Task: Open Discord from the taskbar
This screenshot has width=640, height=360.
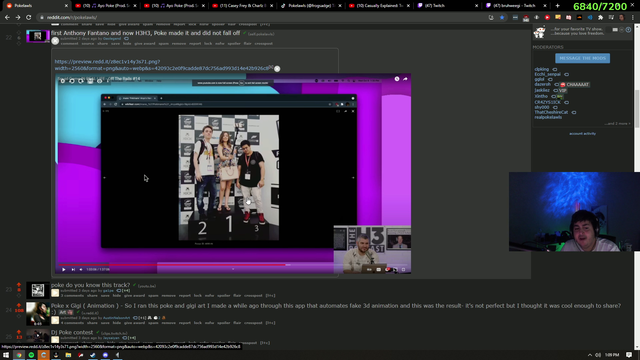Action: click(x=105, y=355)
